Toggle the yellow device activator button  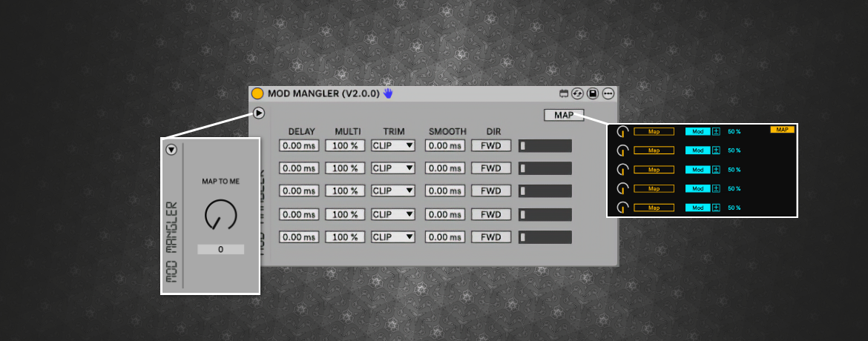257,93
